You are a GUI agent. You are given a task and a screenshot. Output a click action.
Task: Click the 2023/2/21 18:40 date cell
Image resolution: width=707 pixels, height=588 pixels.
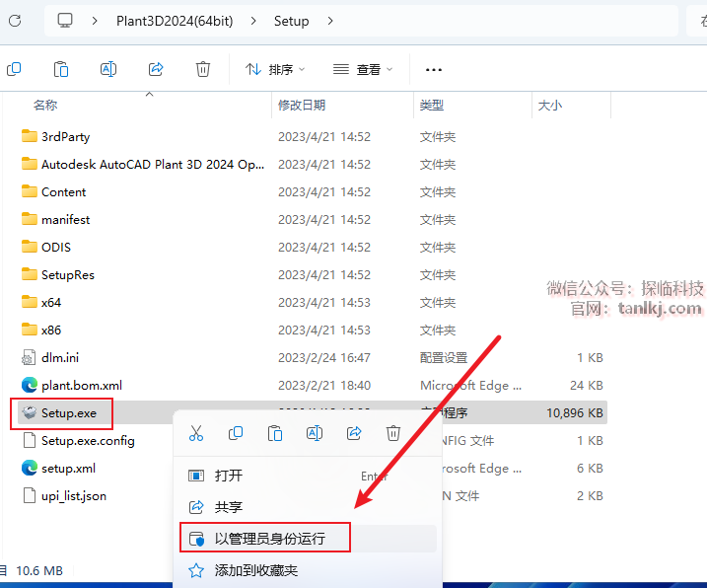click(x=324, y=386)
